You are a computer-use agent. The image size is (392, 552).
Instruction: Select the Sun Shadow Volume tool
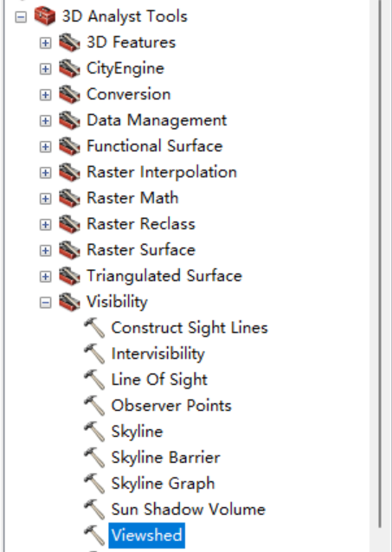(188, 510)
